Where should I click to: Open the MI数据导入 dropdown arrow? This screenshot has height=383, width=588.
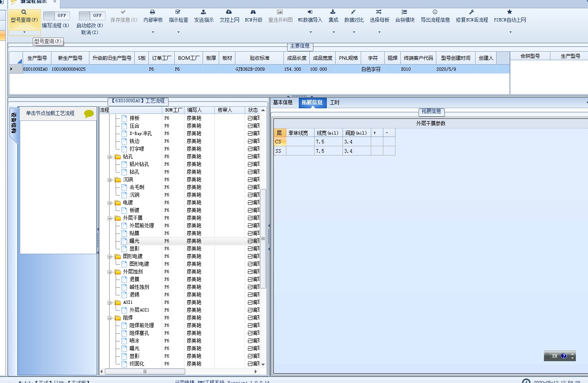(311, 32)
